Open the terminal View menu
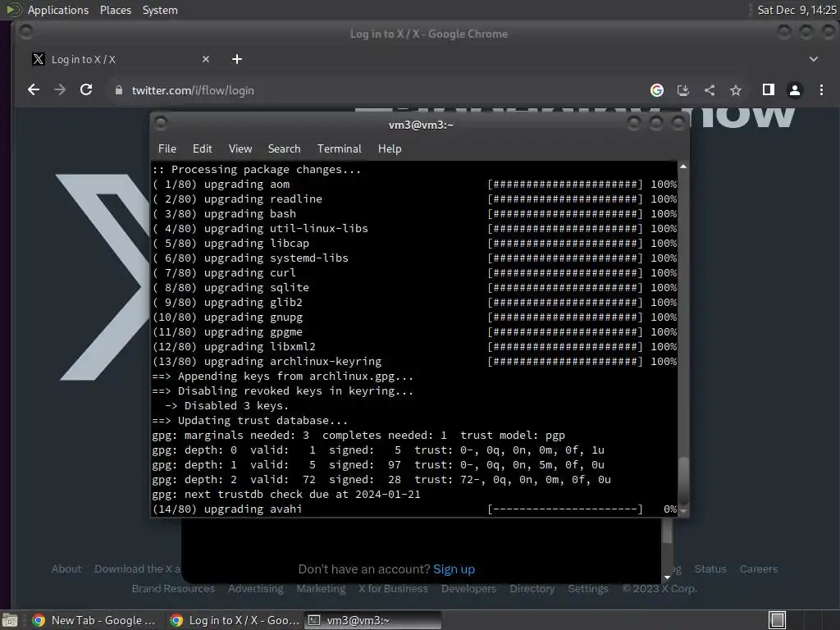This screenshot has height=630, width=840. (x=240, y=148)
